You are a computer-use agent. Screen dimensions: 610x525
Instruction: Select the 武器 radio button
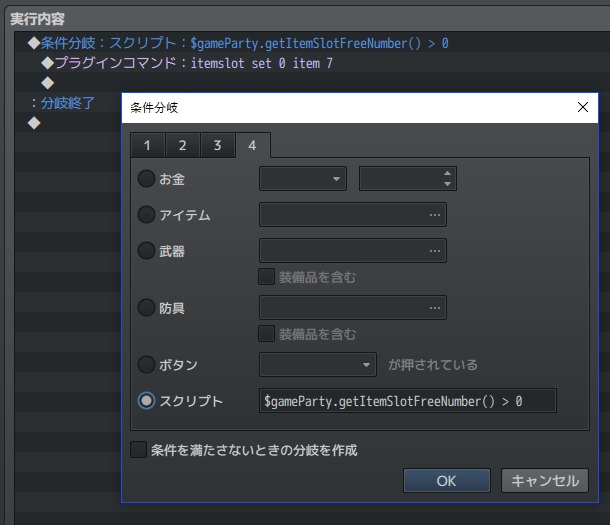click(147, 251)
